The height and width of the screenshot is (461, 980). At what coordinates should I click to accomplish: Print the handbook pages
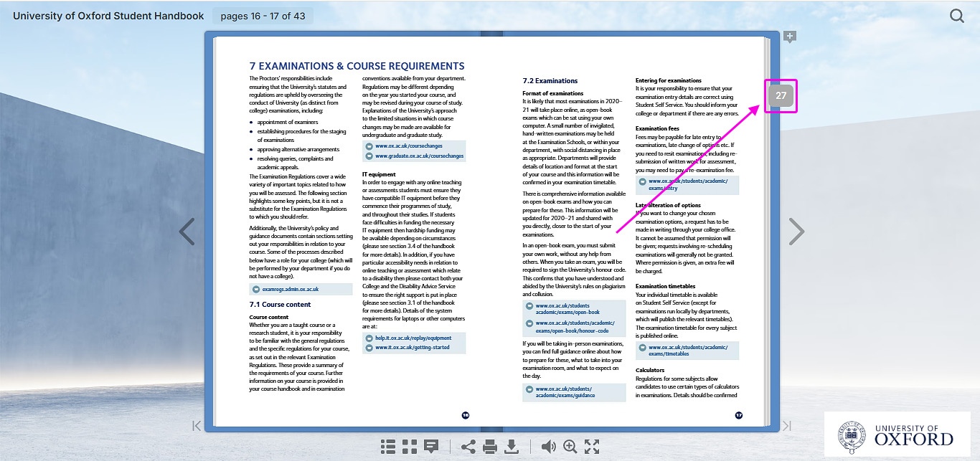tap(490, 447)
